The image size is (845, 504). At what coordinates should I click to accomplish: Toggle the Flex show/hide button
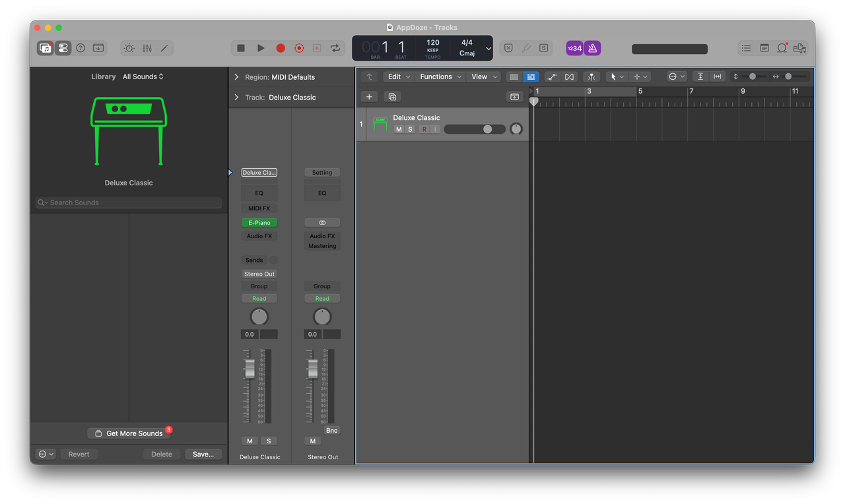pos(569,77)
